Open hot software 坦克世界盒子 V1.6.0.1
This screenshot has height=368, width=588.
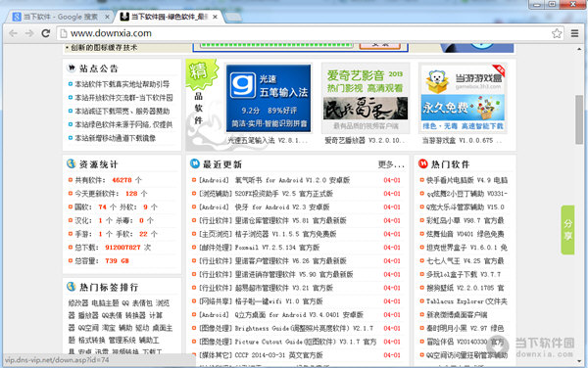tap(466, 248)
